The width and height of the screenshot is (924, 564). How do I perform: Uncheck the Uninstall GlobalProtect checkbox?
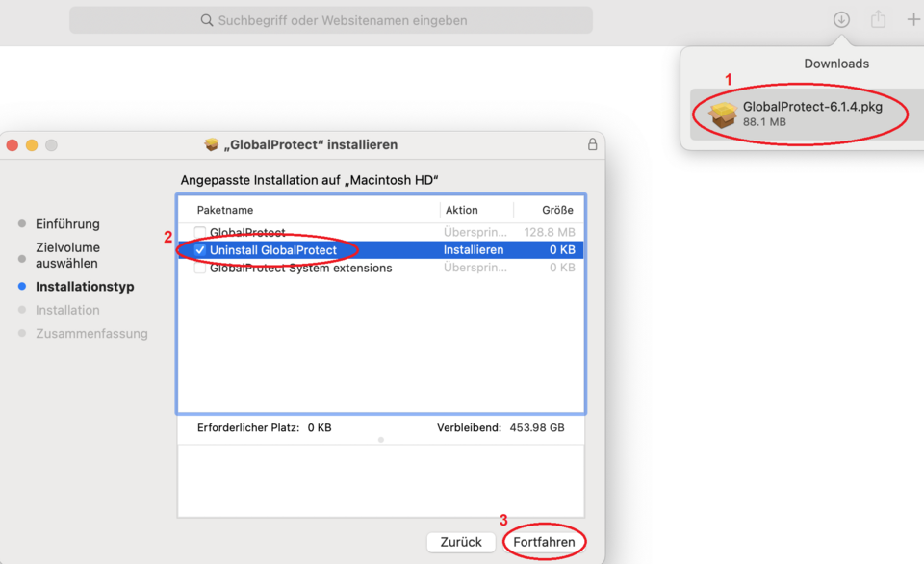coord(200,250)
